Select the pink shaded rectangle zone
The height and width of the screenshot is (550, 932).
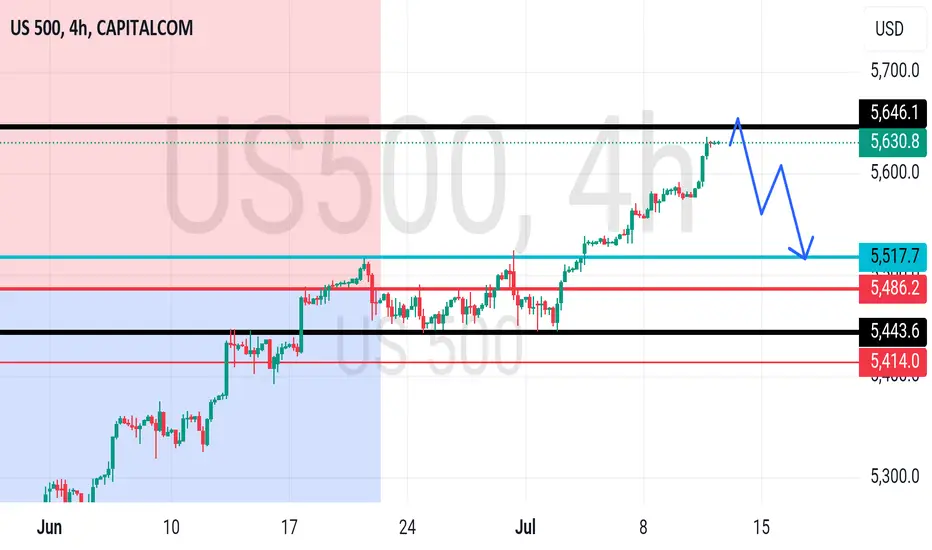coord(190,144)
